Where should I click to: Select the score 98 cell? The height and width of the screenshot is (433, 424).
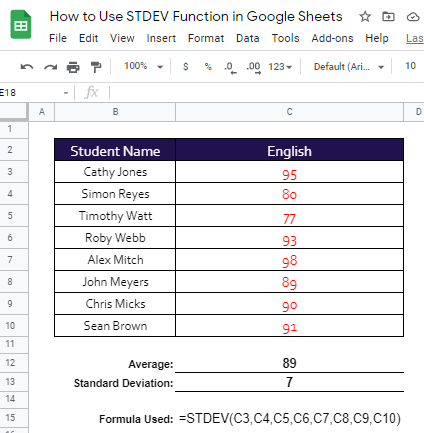tap(289, 260)
